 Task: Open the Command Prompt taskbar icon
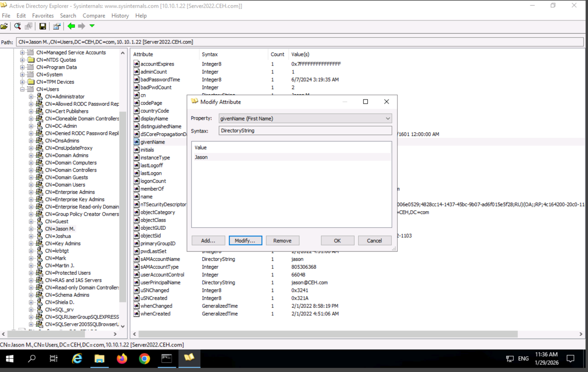[x=167, y=358]
